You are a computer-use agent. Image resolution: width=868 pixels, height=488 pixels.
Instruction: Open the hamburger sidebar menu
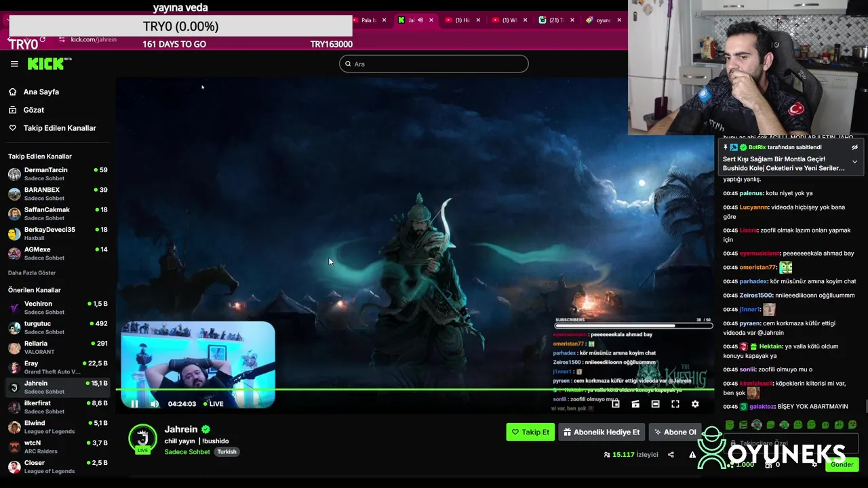coord(14,64)
